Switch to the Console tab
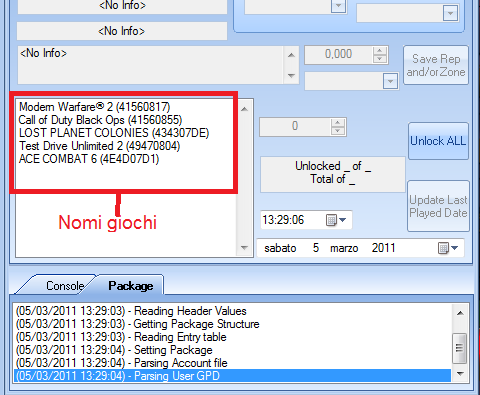The image size is (480, 395). point(65,286)
